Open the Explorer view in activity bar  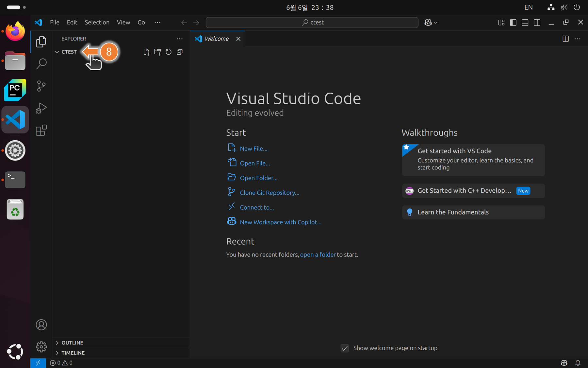pos(41,42)
